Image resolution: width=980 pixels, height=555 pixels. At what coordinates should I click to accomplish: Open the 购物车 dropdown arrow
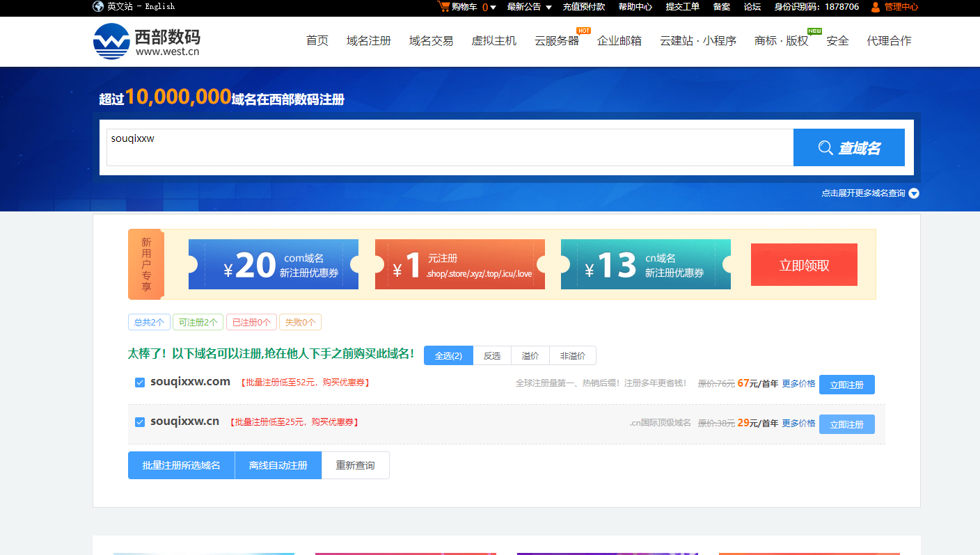[x=493, y=7]
